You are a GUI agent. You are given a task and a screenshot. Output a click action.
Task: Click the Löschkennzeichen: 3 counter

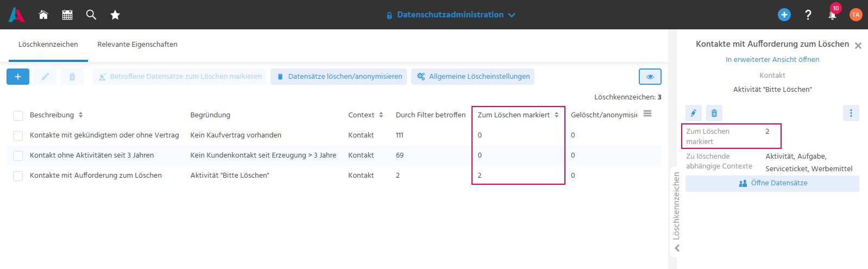point(628,97)
